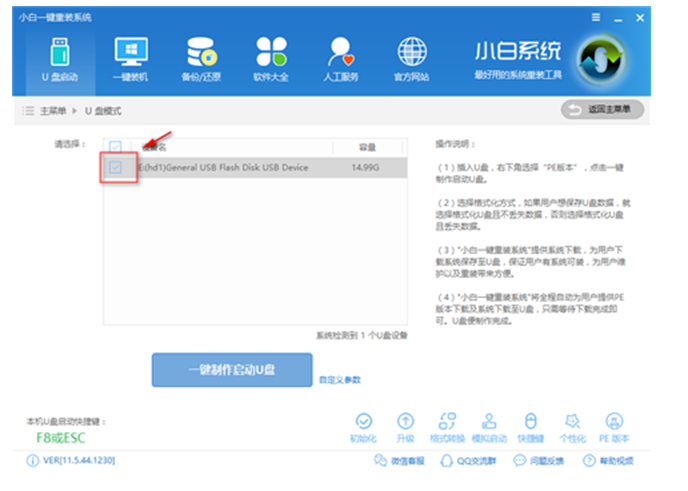
Task: Open the 一键装机 one-click install section
Action: tap(130, 59)
